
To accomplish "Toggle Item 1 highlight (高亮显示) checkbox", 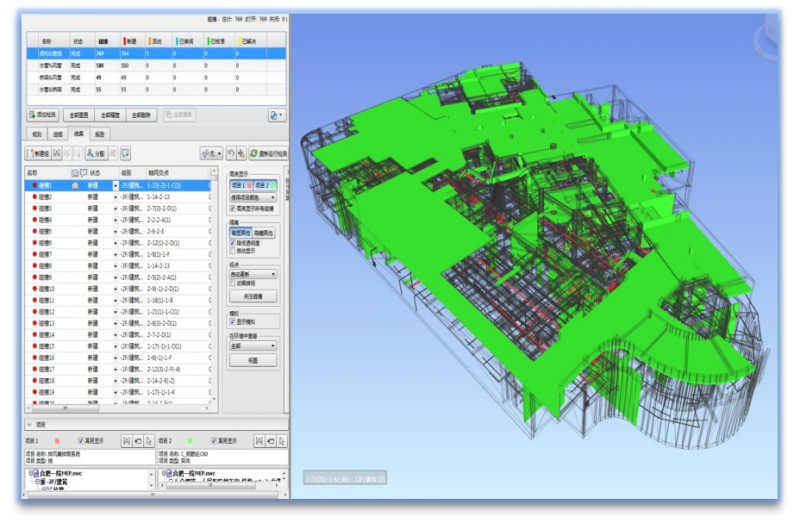I will click(81, 440).
